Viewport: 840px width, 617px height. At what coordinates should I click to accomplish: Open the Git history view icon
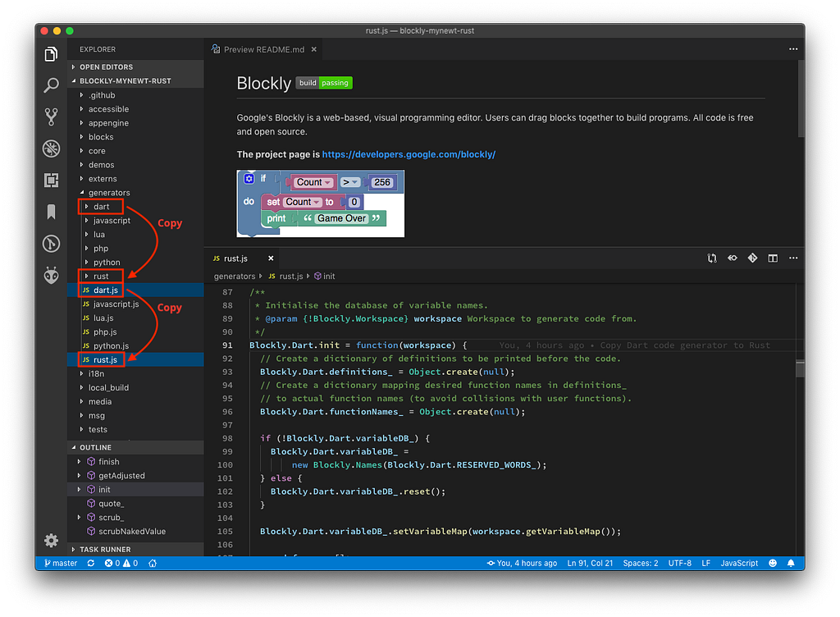pyautogui.click(x=51, y=244)
